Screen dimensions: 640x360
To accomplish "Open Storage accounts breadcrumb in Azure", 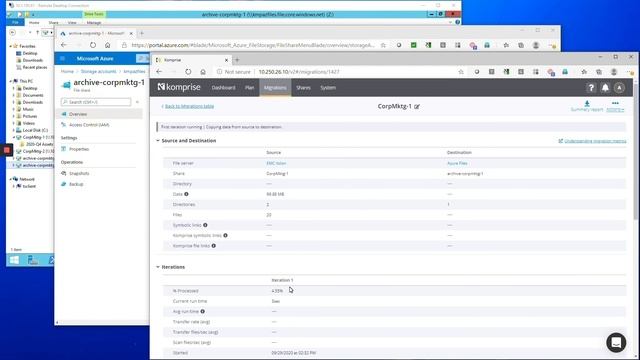I will [98, 71].
